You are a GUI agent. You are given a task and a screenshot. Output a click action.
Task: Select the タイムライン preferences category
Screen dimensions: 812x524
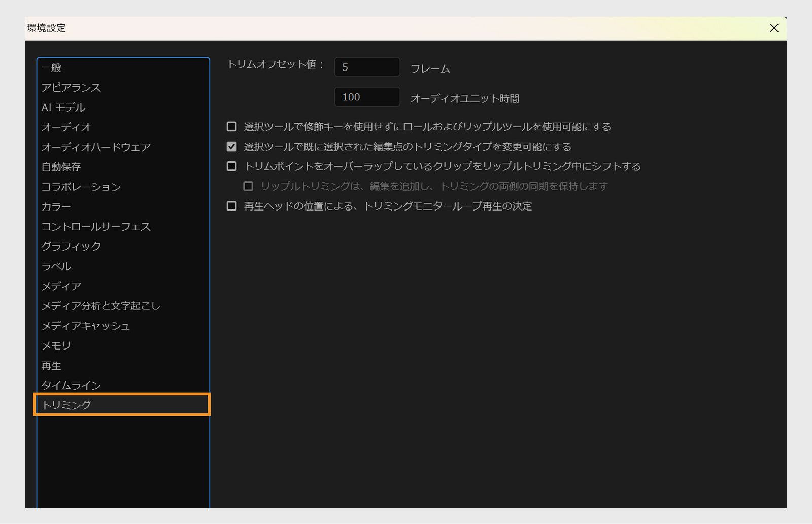[x=72, y=385]
